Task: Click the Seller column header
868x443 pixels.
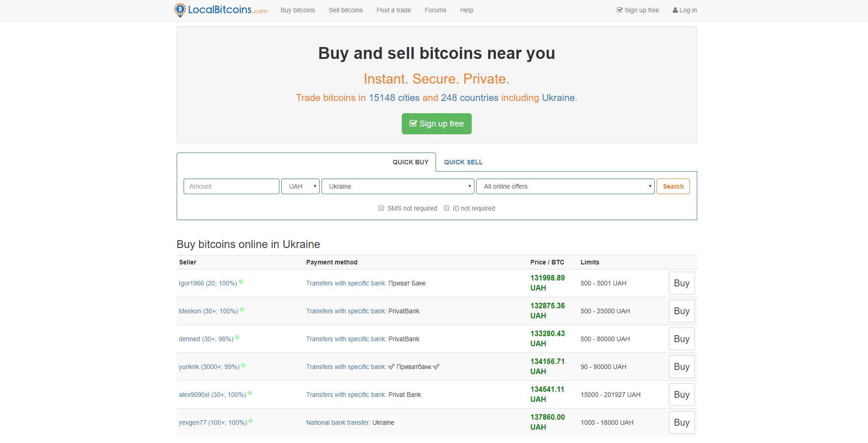Action: click(188, 262)
